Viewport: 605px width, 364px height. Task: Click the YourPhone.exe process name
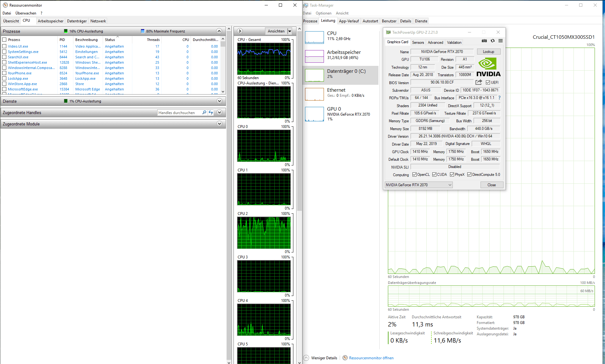[x=20, y=73]
